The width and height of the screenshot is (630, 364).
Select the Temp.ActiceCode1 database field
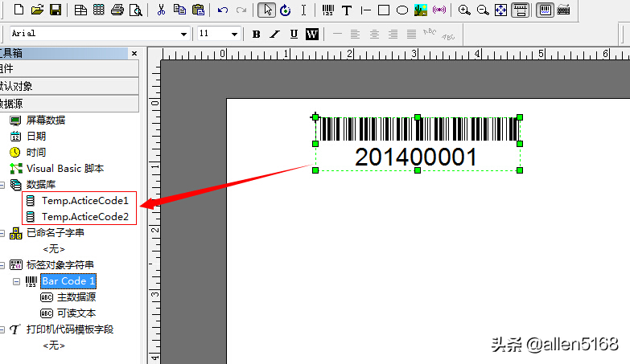[x=84, y=200]
